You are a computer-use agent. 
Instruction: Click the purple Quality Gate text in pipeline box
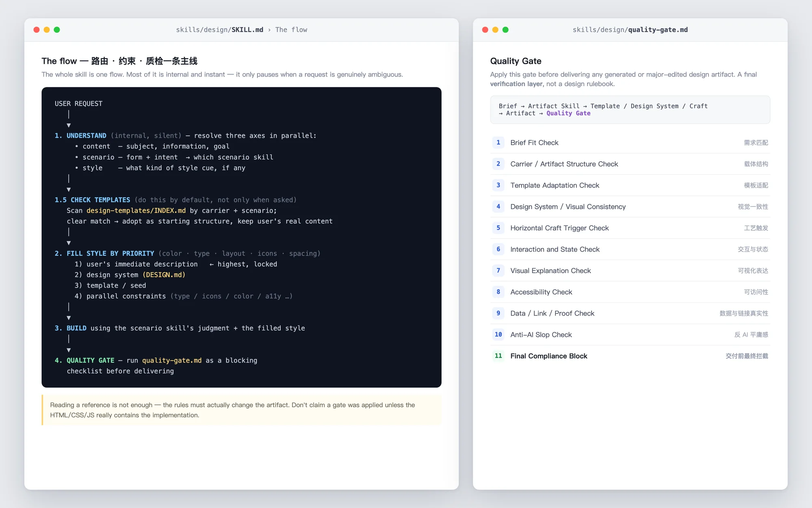coord(568,113)
